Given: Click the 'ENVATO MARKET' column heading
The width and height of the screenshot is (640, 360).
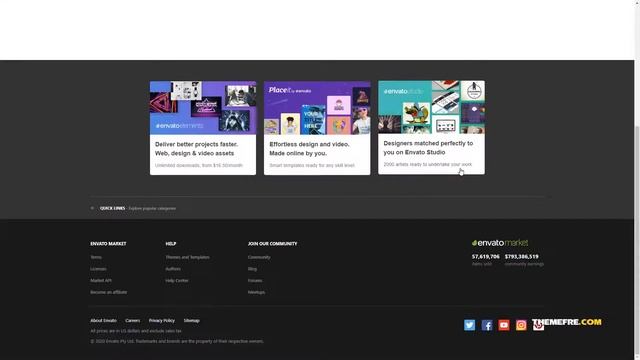Looking at the screenshot, I should pyautogui.click(x=108, y=244).
